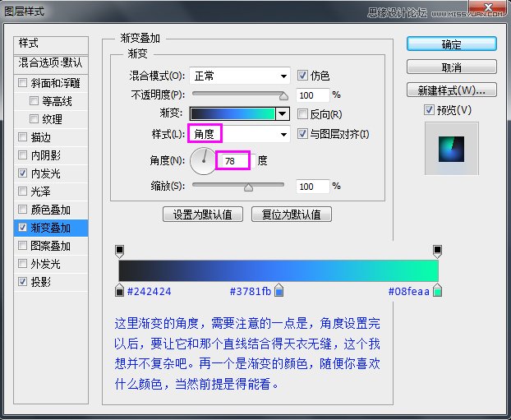Click 设置为默认值 button
Viewport: 511px width, 420px height.
pos(203,215)
